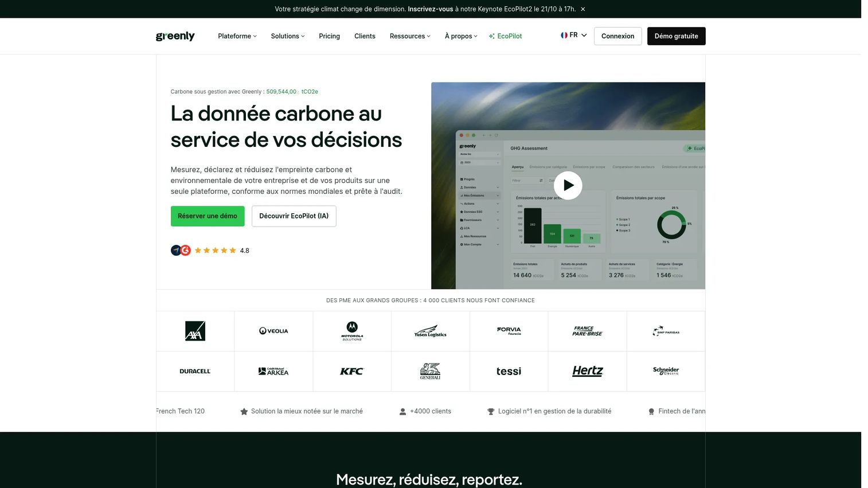Expand the Ressources dropdown menu
This screenshot has height=488, width=868.
pos(410,36)
